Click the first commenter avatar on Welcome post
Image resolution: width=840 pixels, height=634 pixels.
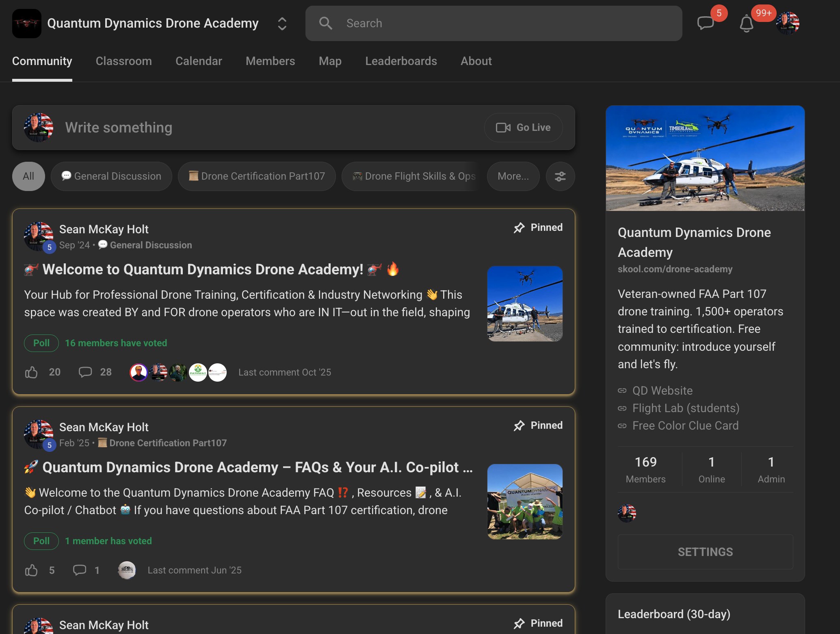tap(139, 372)
